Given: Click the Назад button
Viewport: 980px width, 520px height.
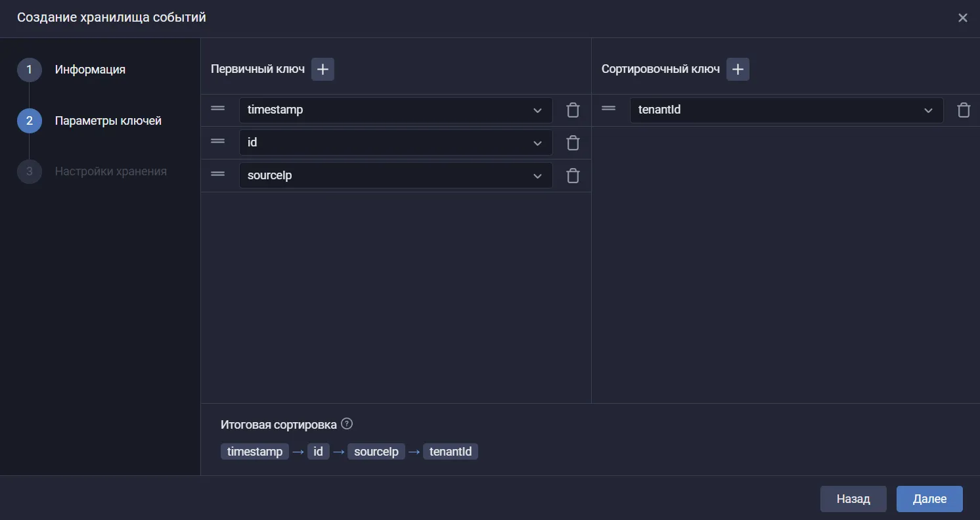Looking at the screenshot, I should (x=853, y=499).
